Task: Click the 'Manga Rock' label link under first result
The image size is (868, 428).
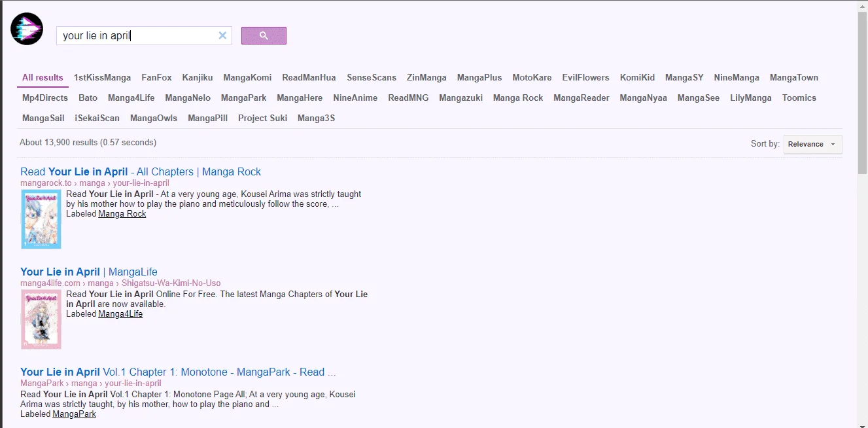Action: click(x=122, y=214)
